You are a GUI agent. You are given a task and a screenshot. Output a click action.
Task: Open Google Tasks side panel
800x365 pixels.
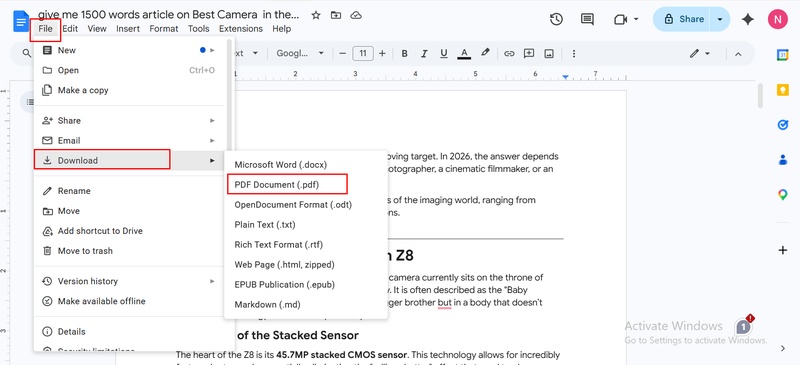(x=783, y=125)
